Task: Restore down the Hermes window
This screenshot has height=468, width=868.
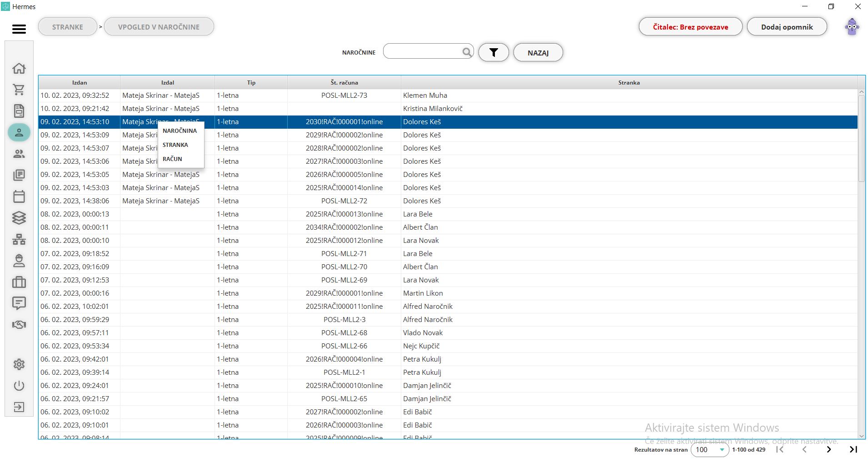Action: (x=831, y=6)
